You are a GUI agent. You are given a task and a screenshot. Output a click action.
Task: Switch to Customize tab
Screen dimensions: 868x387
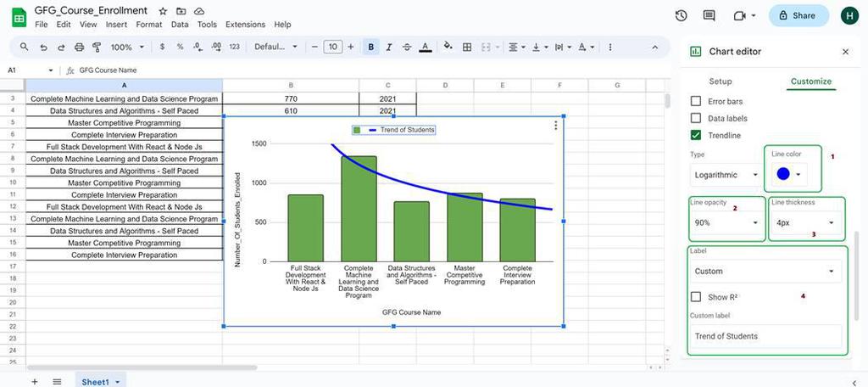click(811, 81)
